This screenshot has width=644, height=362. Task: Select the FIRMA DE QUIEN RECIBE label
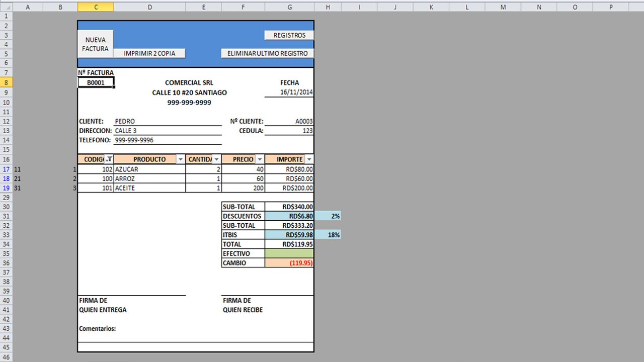point(243,305)
